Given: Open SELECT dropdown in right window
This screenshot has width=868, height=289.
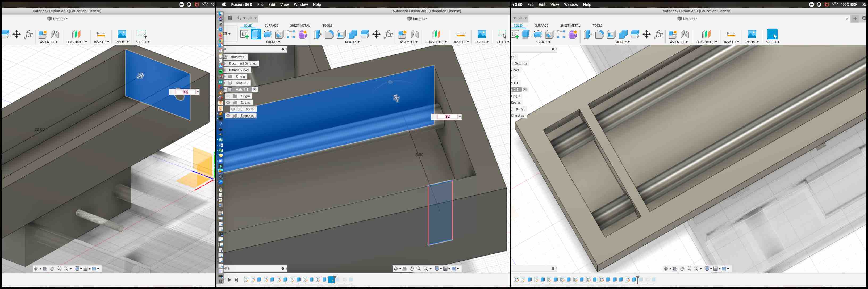Looking at the screenshot, I should click(773, 42).
